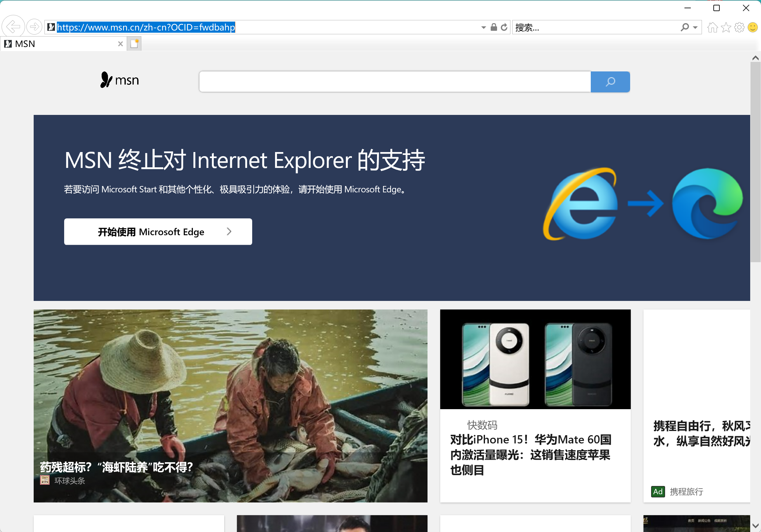Click the security lock icon
The image size is (761, 532).
494,27
